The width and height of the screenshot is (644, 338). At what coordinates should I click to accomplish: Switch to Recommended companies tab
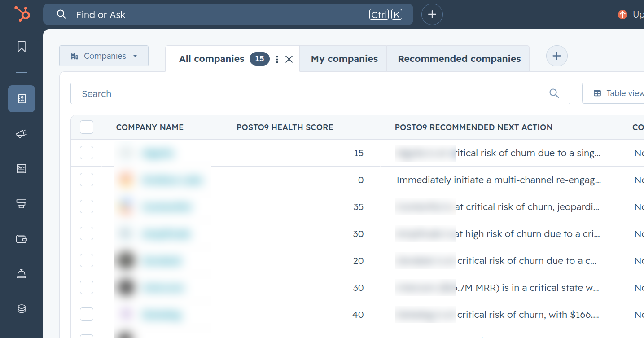pyautogui.click(x=459, y=59)
